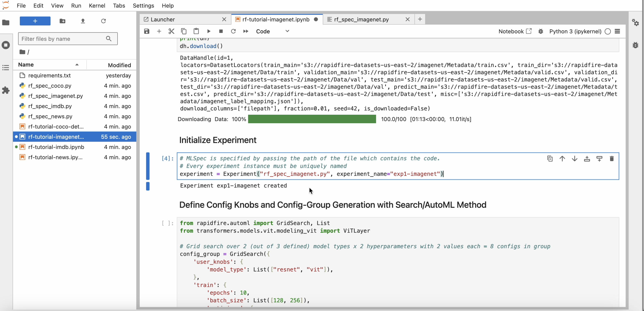Move the active cell up
The image size is (644, 311).
coord(562,159)
